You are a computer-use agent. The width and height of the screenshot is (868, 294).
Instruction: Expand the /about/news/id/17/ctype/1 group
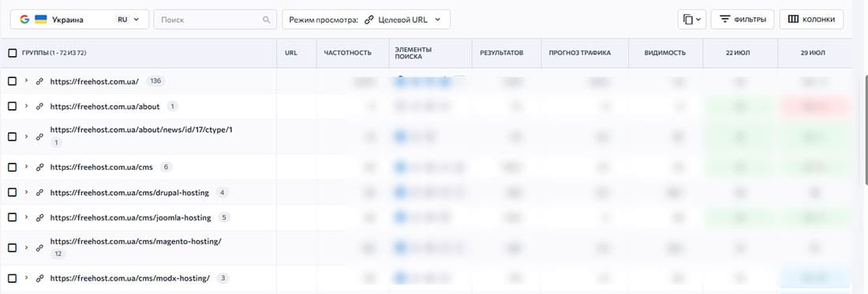coord(26,137)
